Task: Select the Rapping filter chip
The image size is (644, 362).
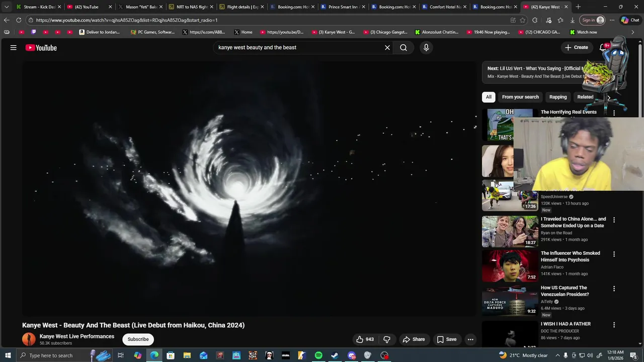Action: (x=558, y=97)
